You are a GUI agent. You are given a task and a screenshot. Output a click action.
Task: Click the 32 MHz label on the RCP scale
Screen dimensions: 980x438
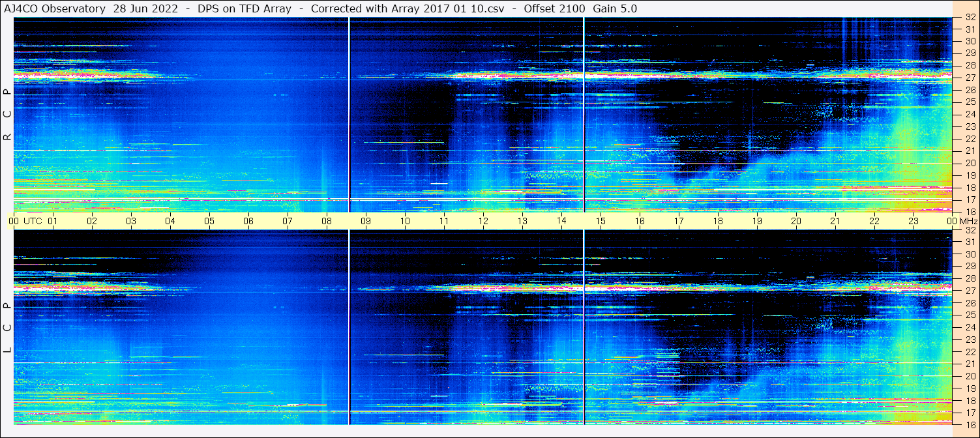pos(970,18)
